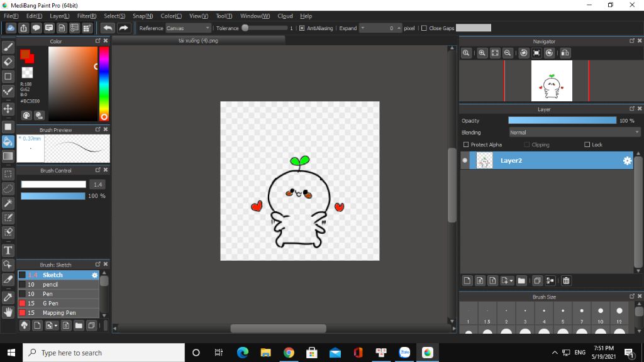Open File Explorer from taskbar

click(x=266, y=353)
